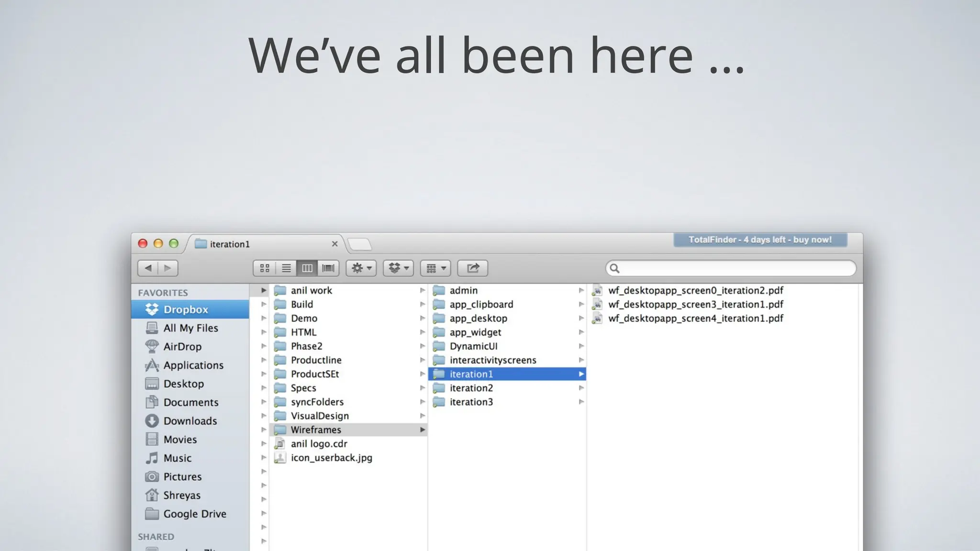
Task: Close the iteration1 tab
Action: (334, 244)
